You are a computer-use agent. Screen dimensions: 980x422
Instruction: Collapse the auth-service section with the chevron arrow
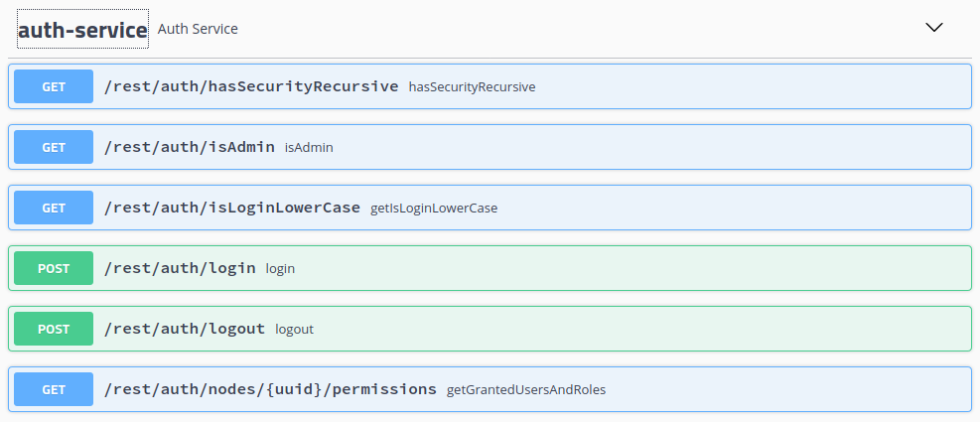933,28
